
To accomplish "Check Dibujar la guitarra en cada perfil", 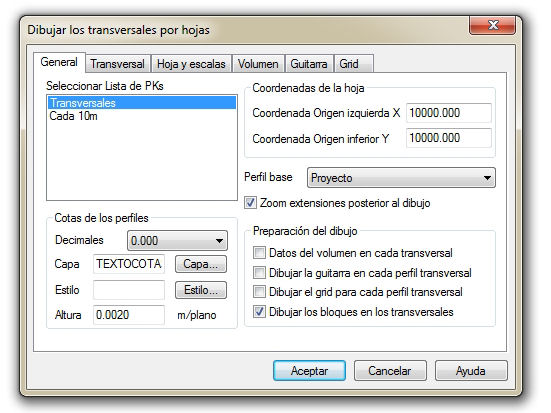I will tap(259, 272).
